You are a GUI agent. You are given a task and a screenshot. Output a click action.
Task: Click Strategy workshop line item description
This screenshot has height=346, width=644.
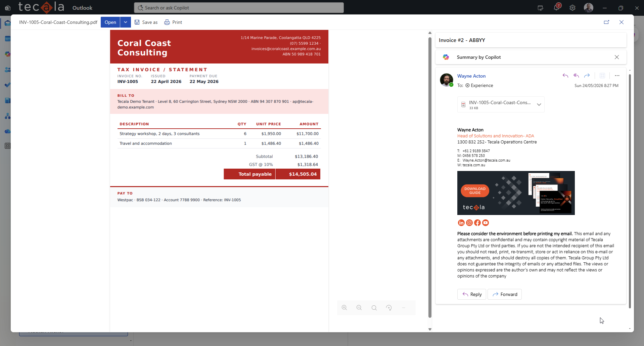point(159,134)
